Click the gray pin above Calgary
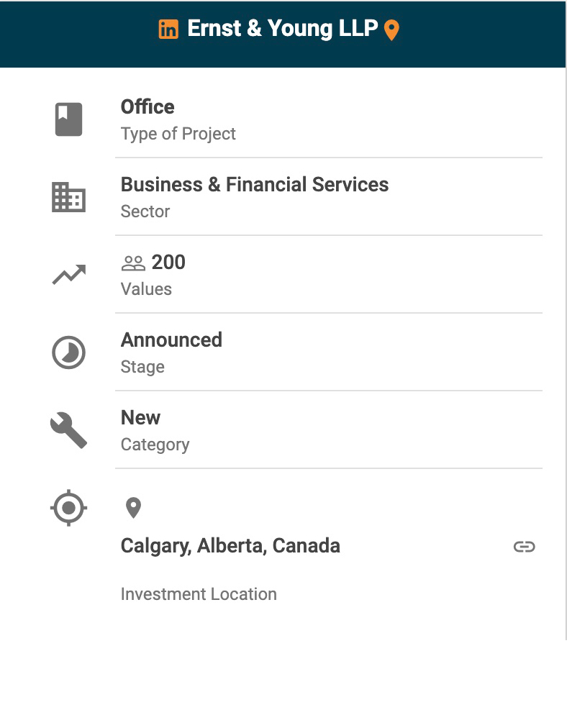The width and height of the screenshot is (567, 728). 133,508
